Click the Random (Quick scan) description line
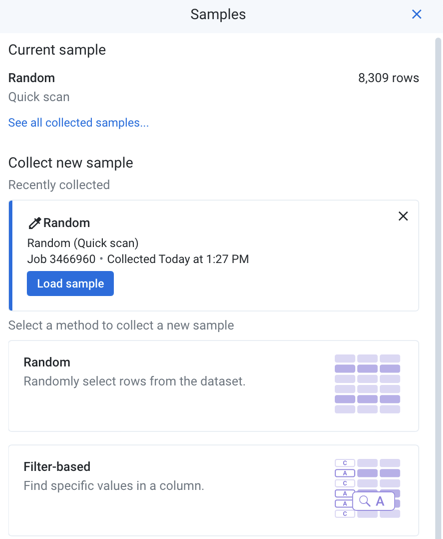This screenshot has height=539, width=443. click(x=83, y=243)
